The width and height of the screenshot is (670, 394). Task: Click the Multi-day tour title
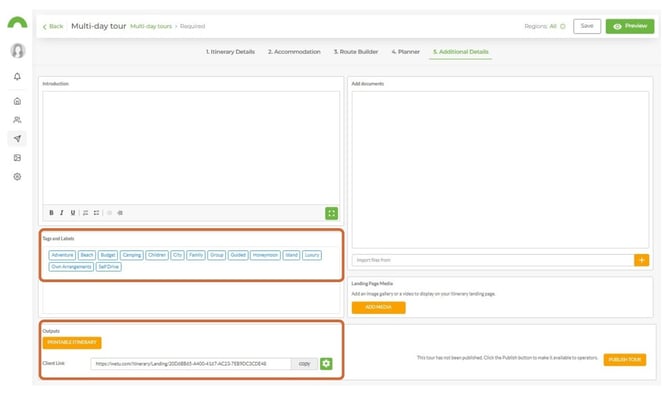[x=99, y=26]
